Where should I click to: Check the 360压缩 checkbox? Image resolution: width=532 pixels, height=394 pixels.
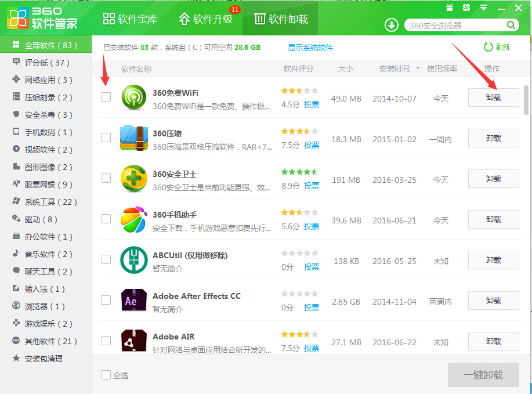click(106, 138)
